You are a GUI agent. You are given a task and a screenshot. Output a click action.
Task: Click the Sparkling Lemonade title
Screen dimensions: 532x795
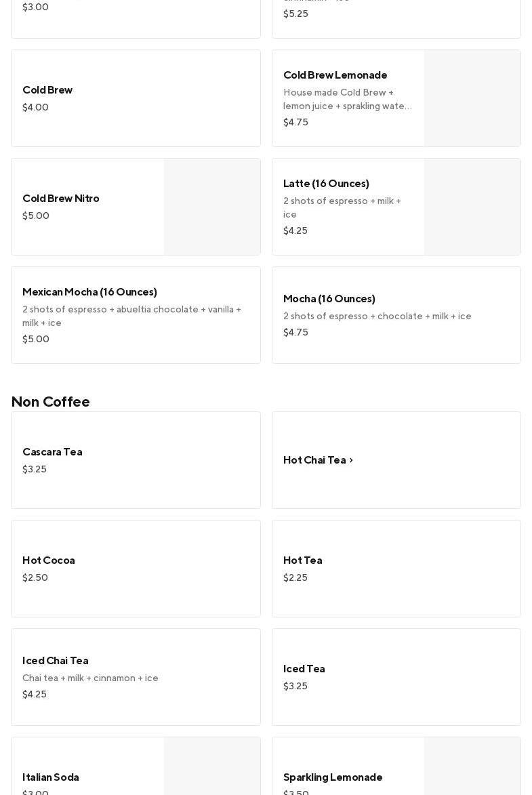[333, 777]
